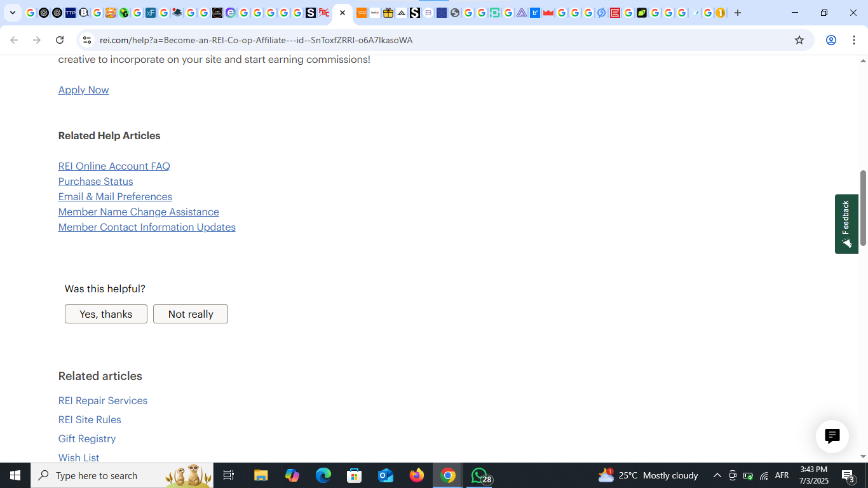
Task: Open REI Online Account FAQ link
Action: [x=114, y=166]
